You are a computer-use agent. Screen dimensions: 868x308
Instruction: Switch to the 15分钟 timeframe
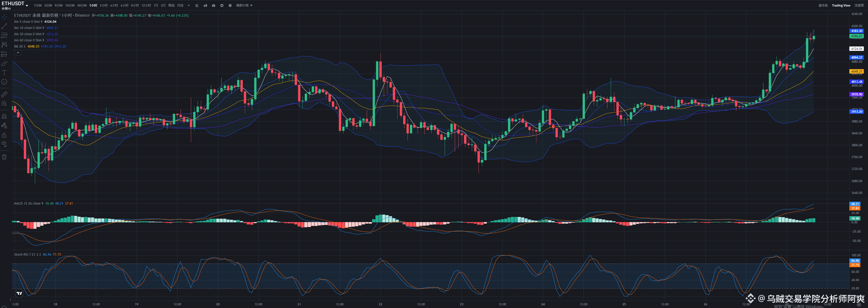[x=70, y=6]
